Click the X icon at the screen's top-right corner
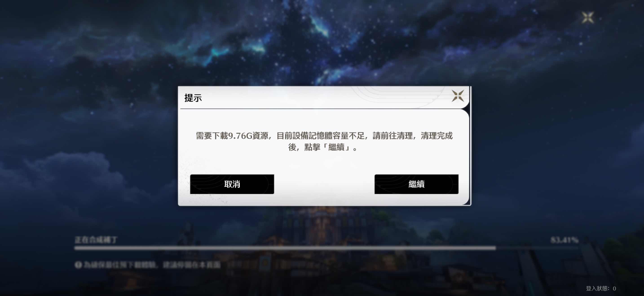 click(x=587, y=17)
